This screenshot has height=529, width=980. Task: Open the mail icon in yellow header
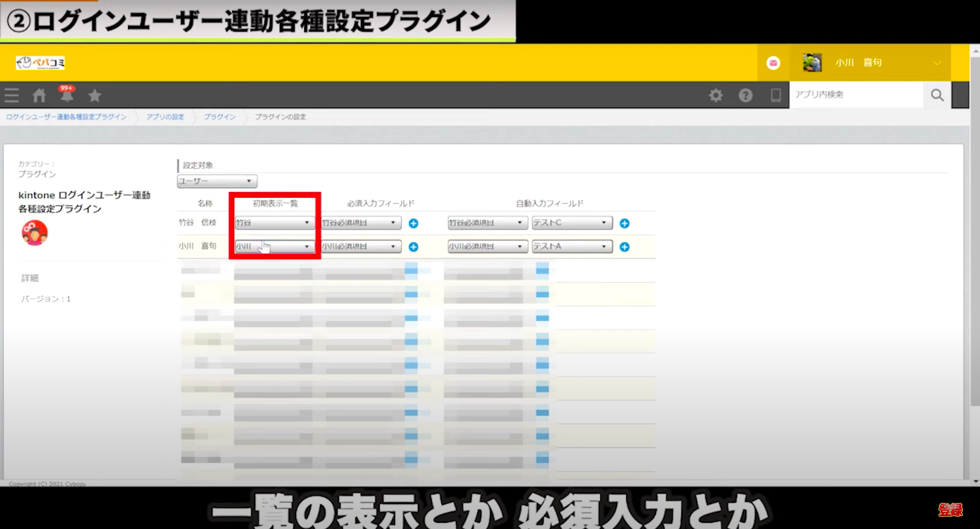pos(773,63)
